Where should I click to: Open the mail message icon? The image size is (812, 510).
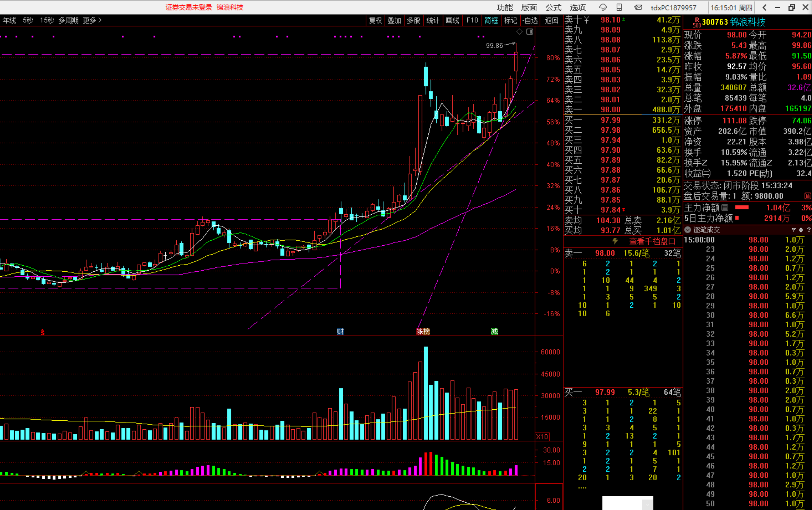click(x=638, y=7)
